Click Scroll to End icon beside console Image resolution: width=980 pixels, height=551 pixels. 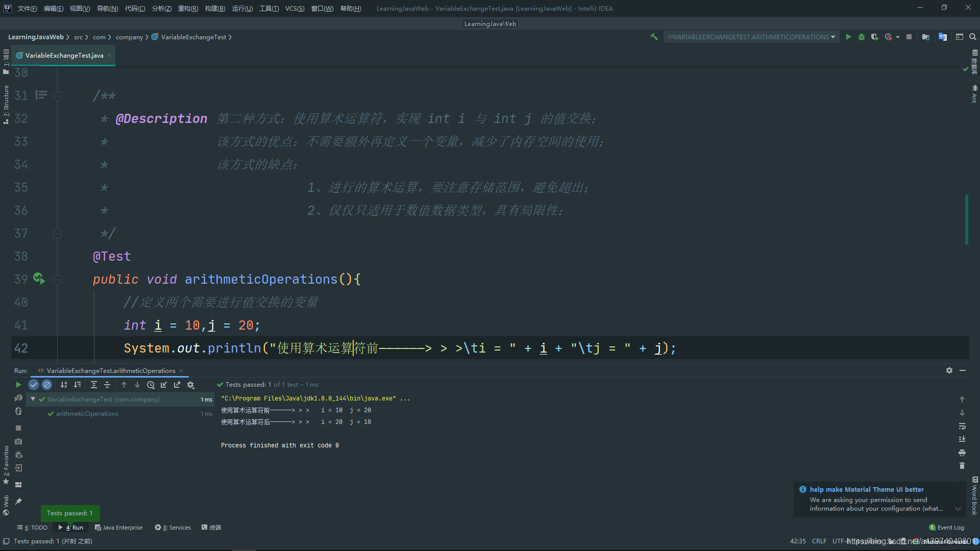coord(962,439)
